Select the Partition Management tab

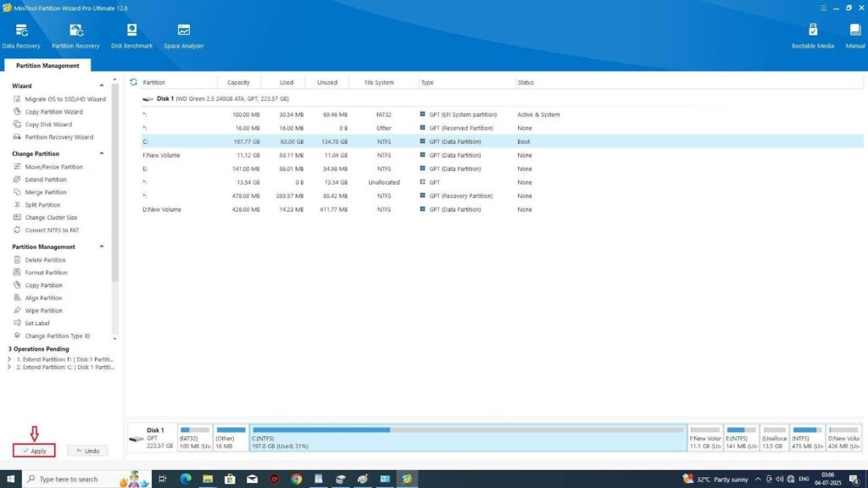[x=47, y=65]
